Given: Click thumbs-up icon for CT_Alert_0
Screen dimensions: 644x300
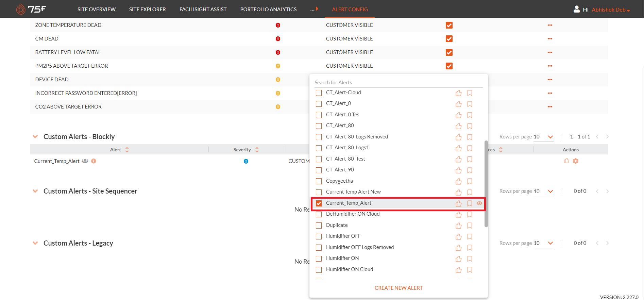Looking at the screenshot, I should point(459,104).
